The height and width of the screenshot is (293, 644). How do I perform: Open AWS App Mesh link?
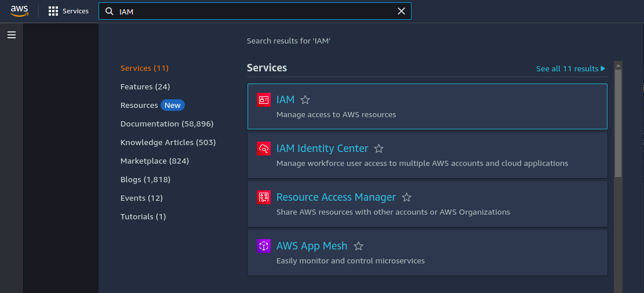point(312,246)
